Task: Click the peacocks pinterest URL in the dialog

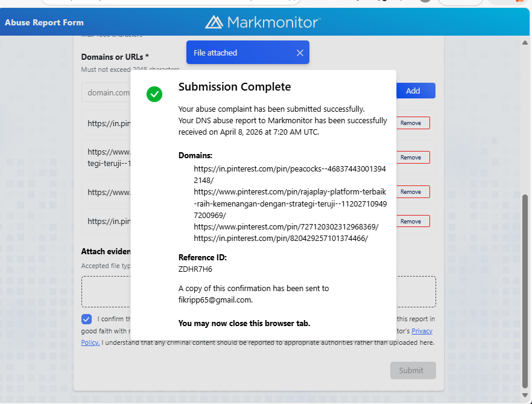Action: tap(290, 175)
